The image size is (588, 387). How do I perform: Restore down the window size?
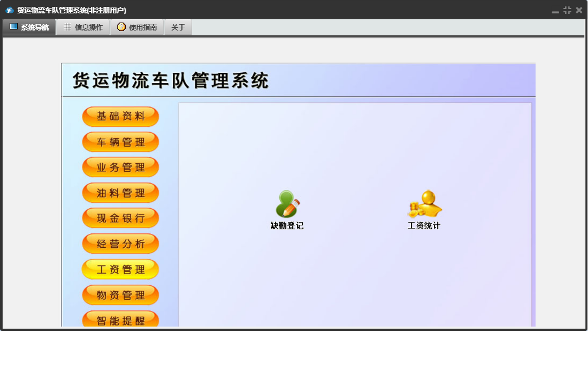[x=567, y=10]
